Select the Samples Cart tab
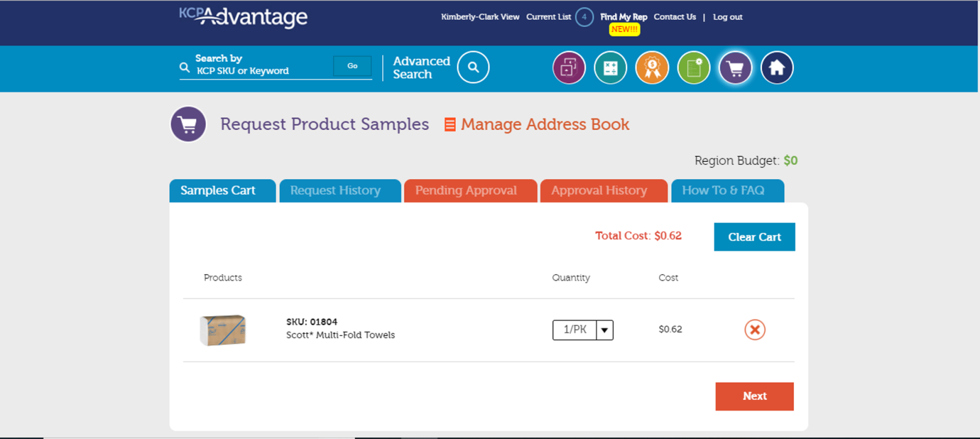 click(222, 191)
